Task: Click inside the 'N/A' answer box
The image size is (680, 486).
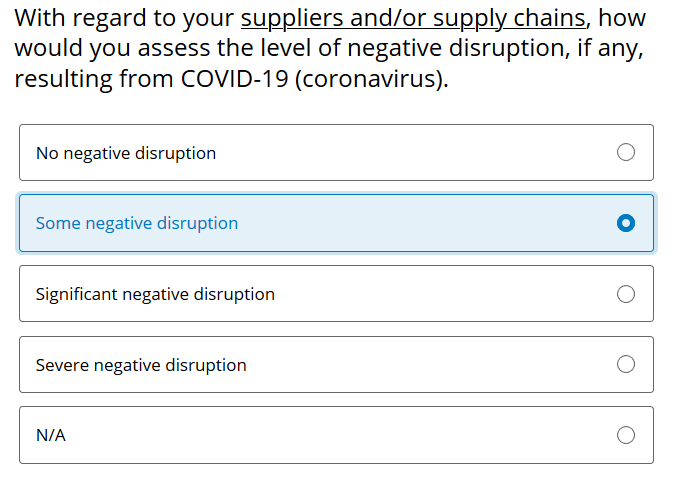Action: pos(337,435)
